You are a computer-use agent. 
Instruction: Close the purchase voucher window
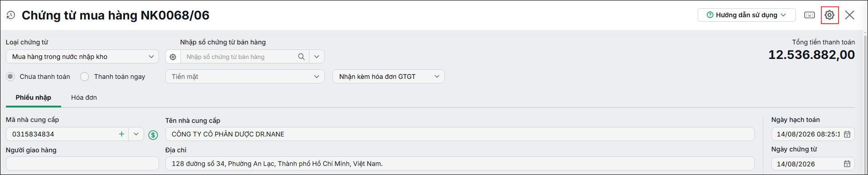pyautogui.click(x=850, y=15)
